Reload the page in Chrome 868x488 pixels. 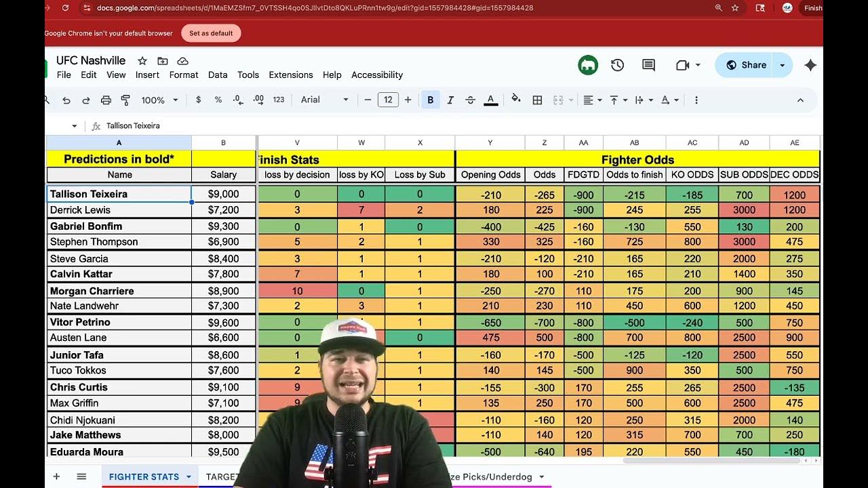(x=65, y=8)
